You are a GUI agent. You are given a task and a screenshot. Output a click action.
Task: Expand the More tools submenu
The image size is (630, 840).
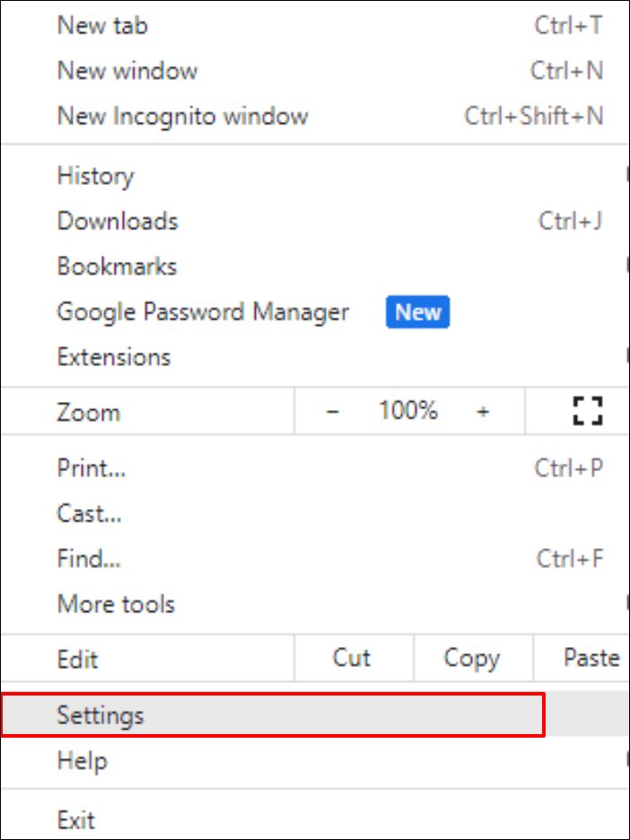pyautogui.click(x=116, y=604)
